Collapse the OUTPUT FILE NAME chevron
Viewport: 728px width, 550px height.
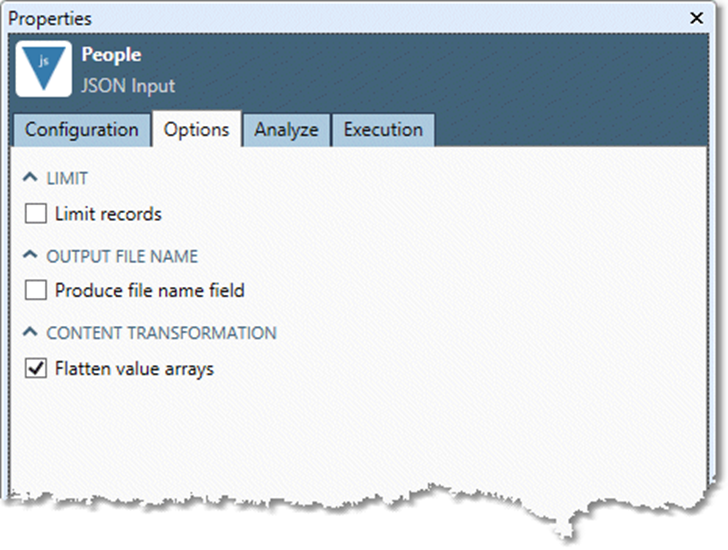click(x=30, y=256)
